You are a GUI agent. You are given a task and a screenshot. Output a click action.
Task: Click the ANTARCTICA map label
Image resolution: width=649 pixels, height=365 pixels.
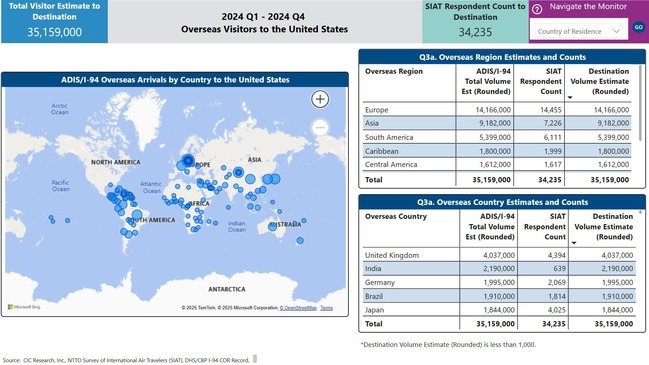(x=226, y=289)
